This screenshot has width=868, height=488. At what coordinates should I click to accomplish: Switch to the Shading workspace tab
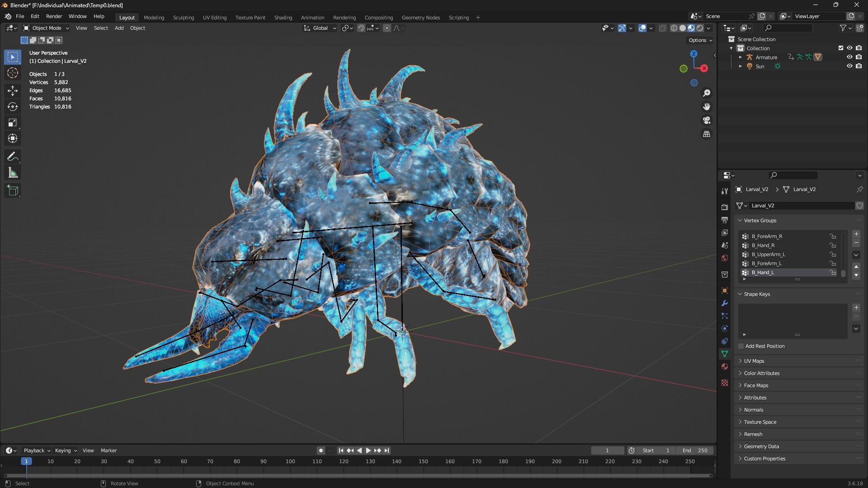pyautogui.click(x=283, y=18)
